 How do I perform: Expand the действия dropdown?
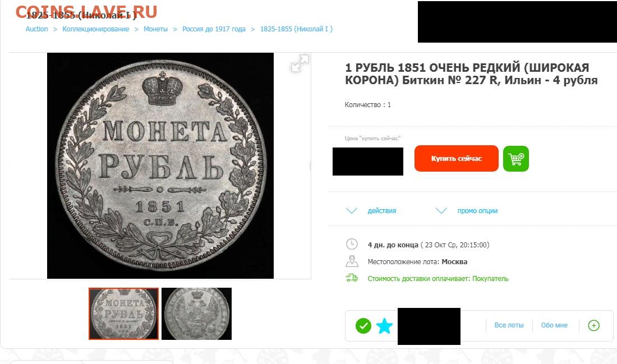click(x=371, y=210)
